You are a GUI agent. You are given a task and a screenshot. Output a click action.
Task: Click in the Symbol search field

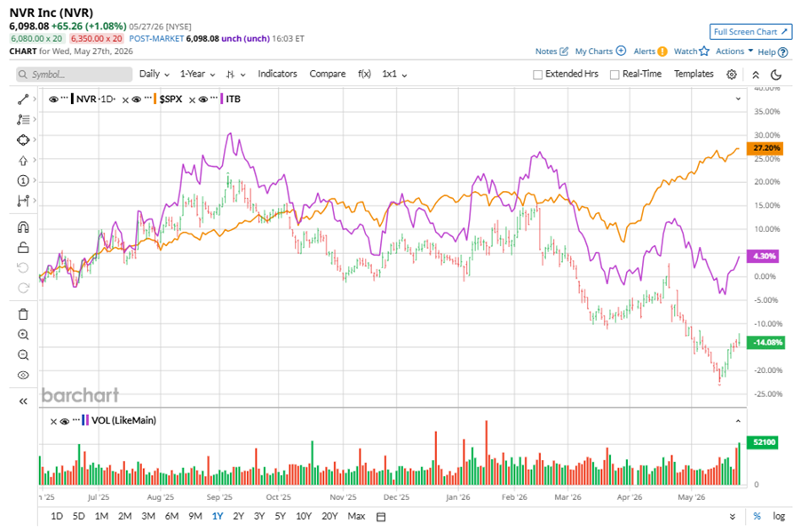74,75
